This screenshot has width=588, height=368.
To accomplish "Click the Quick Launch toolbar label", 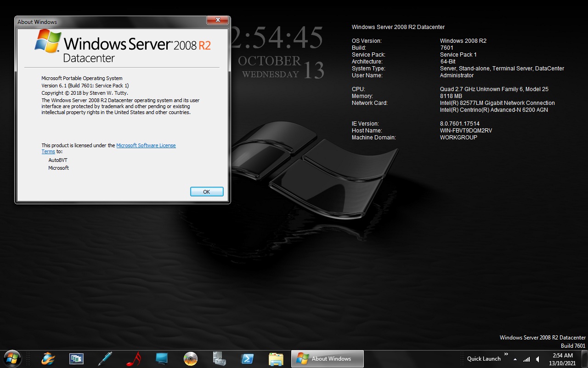I will click(484, 359).
